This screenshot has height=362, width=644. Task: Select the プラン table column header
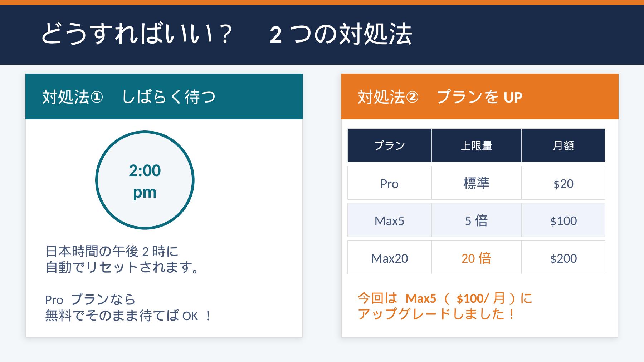click(389, 145)
